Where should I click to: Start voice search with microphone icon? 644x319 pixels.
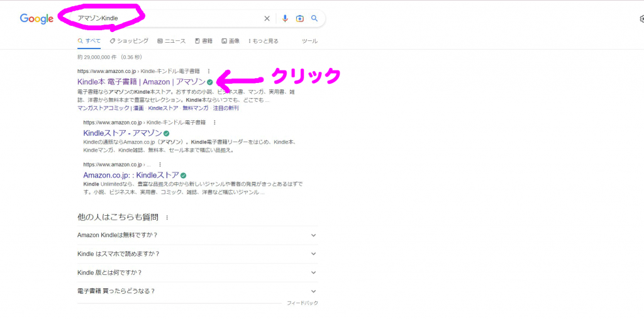(x=285, y=18)
